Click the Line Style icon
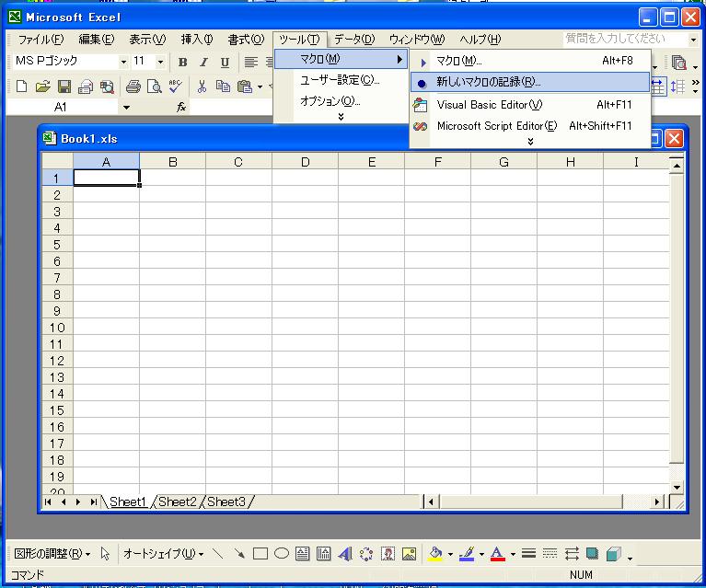The image size is (706, 588). [x=528, y=553]
